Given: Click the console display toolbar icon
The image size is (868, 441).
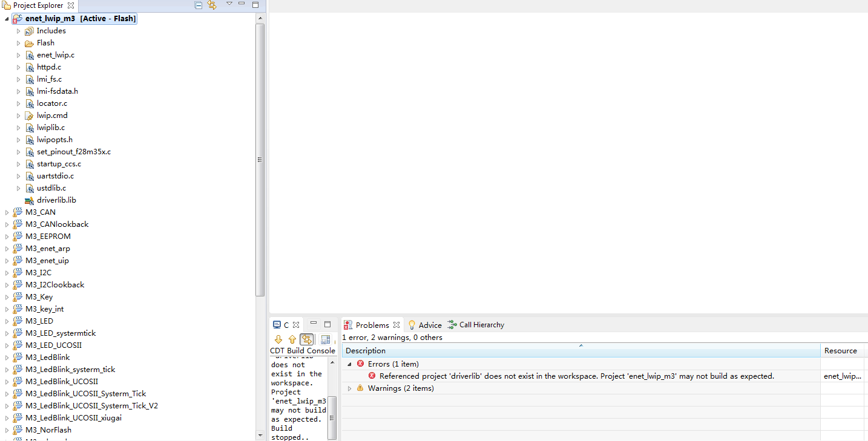Looking at the screenshot, I should pyautogui.click(x=326, y=339).
